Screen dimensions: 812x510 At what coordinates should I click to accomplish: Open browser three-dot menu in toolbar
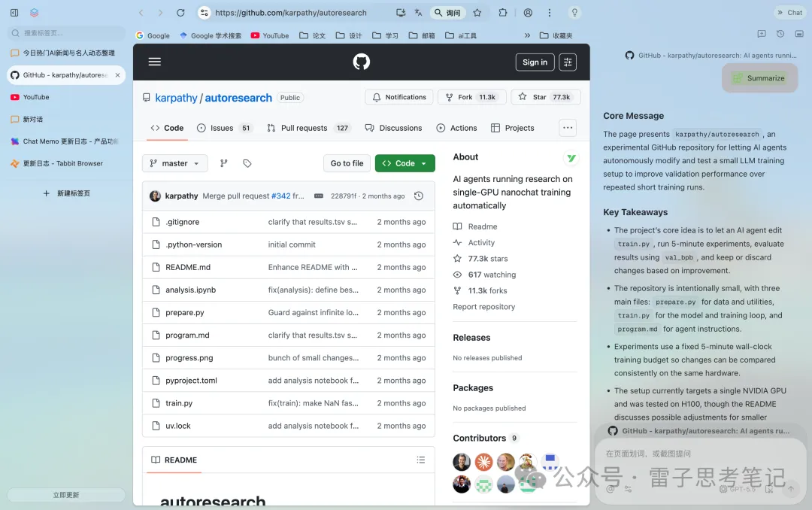coord(550,13)
